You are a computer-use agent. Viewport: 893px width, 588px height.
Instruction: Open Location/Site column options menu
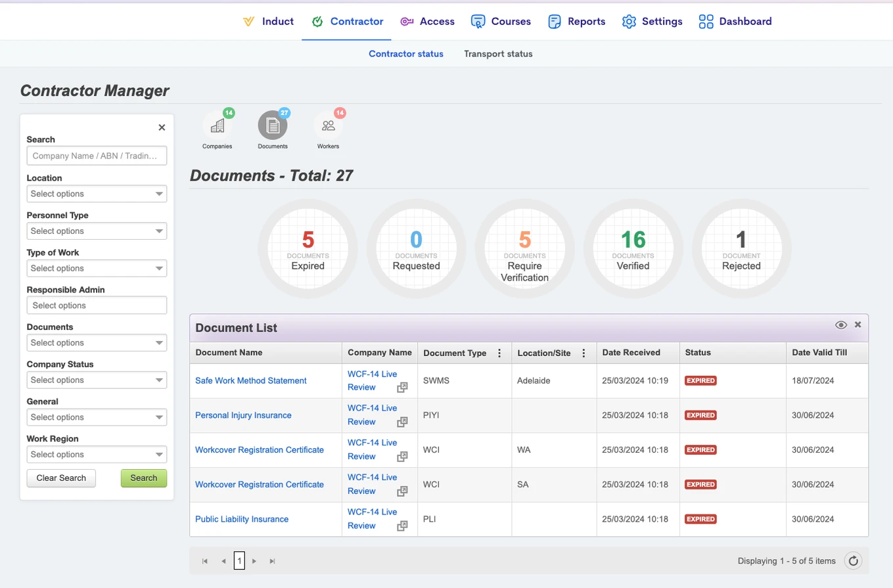(584, 353)
